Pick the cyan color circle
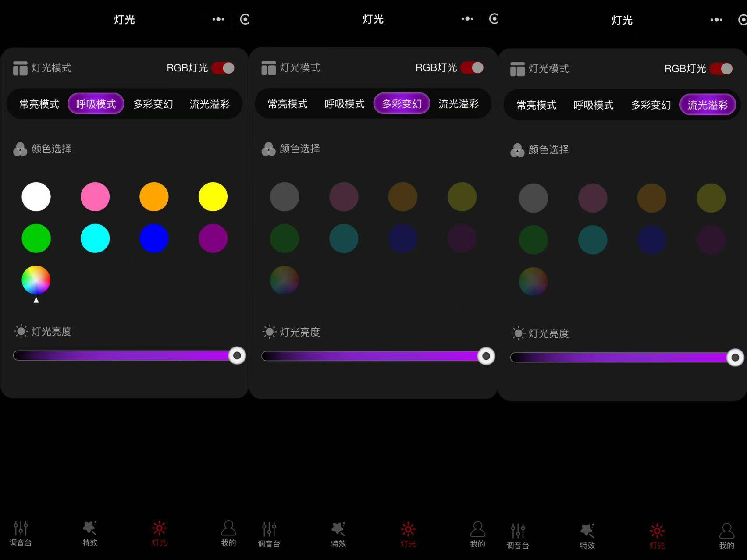The width and height of the screenshot is (747, 560). pos(95,238)
